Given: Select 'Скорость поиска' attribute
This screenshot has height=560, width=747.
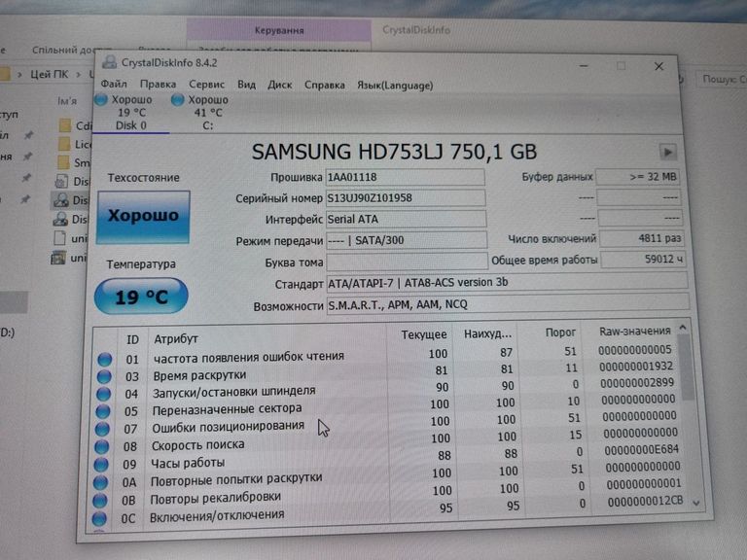Looking at the screenshot, I should [x=386, y=441].
